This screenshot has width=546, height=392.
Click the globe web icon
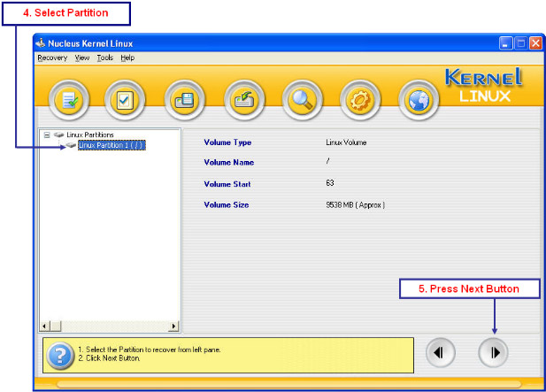[x=419, y=100]
